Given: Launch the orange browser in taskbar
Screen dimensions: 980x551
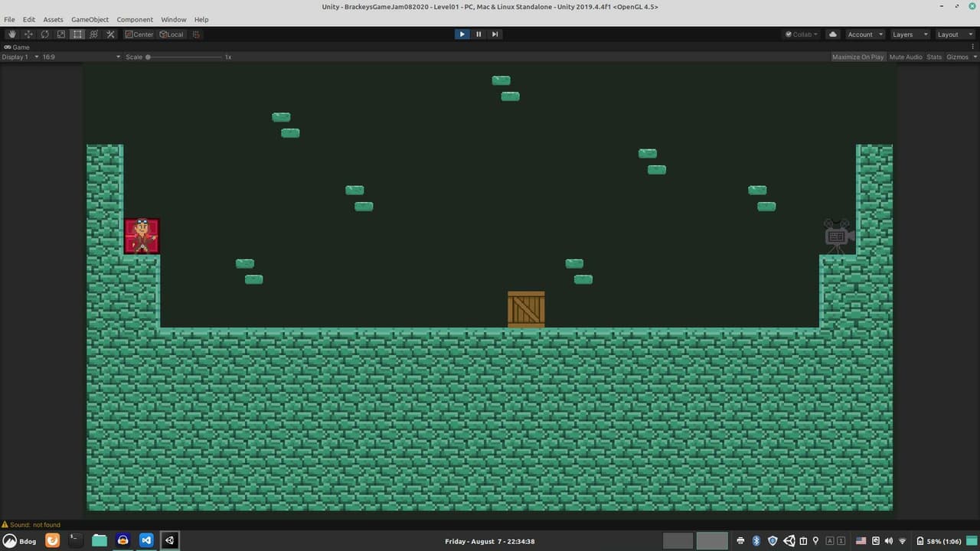Looking at the screenshot, I should (x=52, y=540).
